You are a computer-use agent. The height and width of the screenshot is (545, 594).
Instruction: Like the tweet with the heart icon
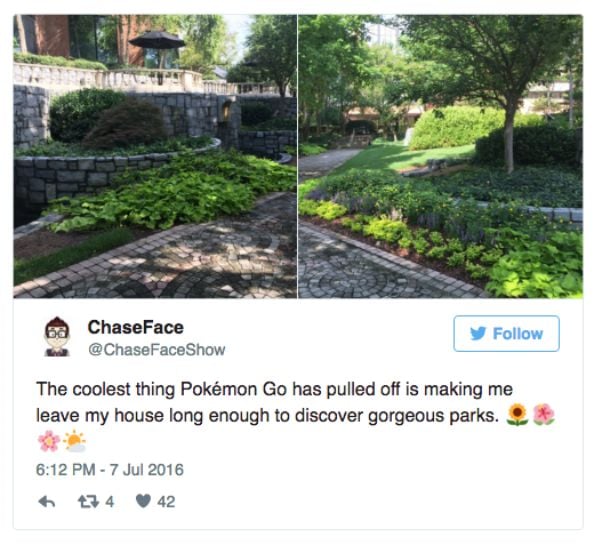coord(143,501)
